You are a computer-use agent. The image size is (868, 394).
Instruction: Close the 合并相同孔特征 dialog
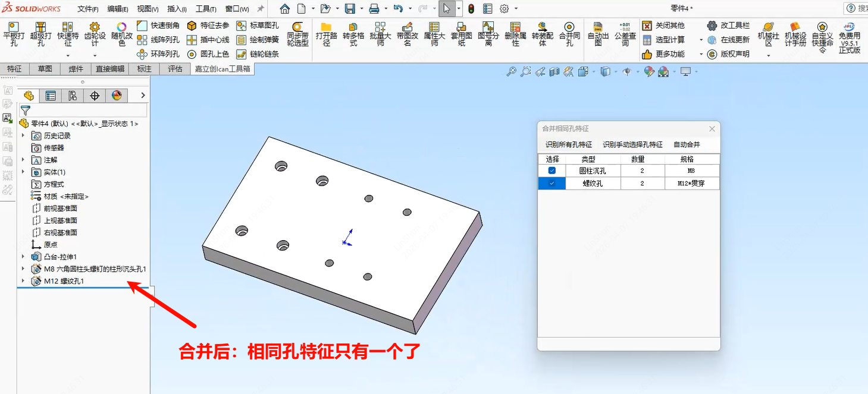pyautogui.click(x=712, y=129)
